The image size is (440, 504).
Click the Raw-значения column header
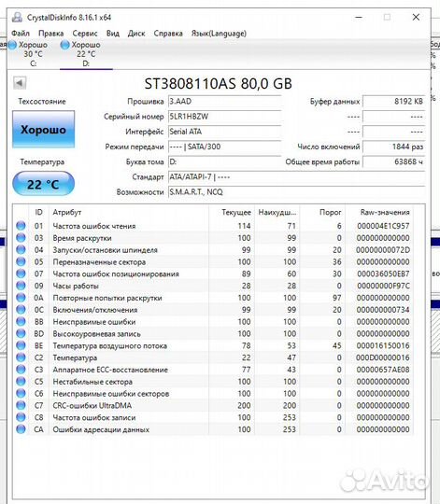pyautogui.click(x=379, y=212)
